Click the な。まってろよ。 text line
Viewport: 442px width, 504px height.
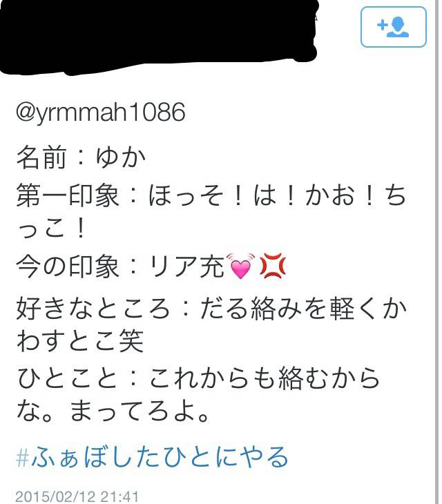coord(113,411)
